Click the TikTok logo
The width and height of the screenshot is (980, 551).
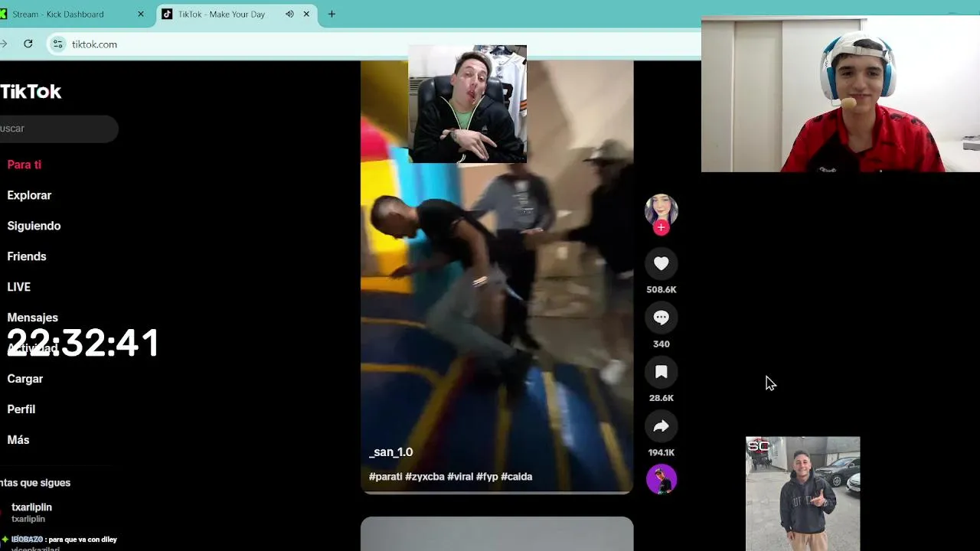31,92
